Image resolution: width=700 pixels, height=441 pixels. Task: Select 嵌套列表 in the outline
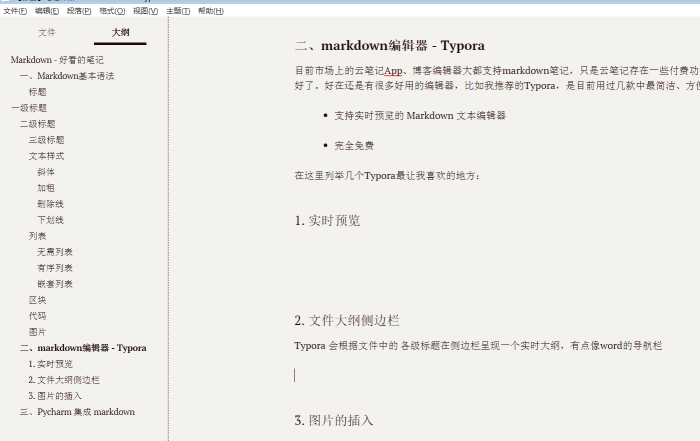[55, 284]
